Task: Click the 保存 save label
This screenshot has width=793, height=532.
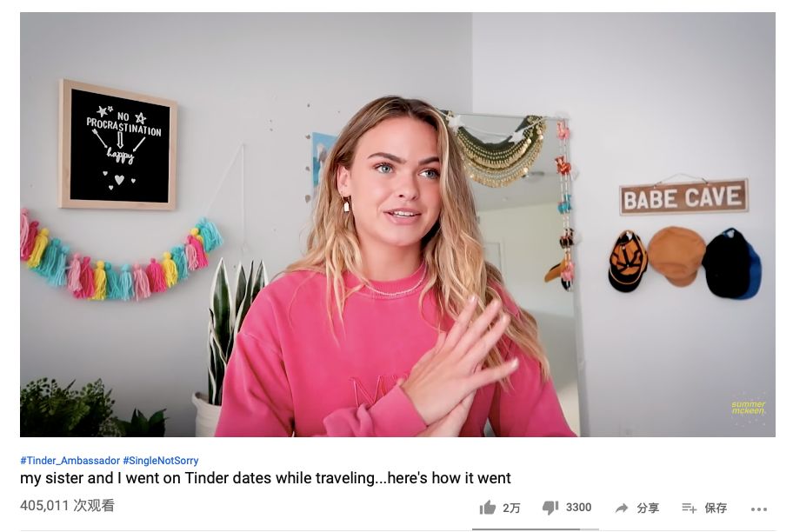Action: tap(716, 508)
